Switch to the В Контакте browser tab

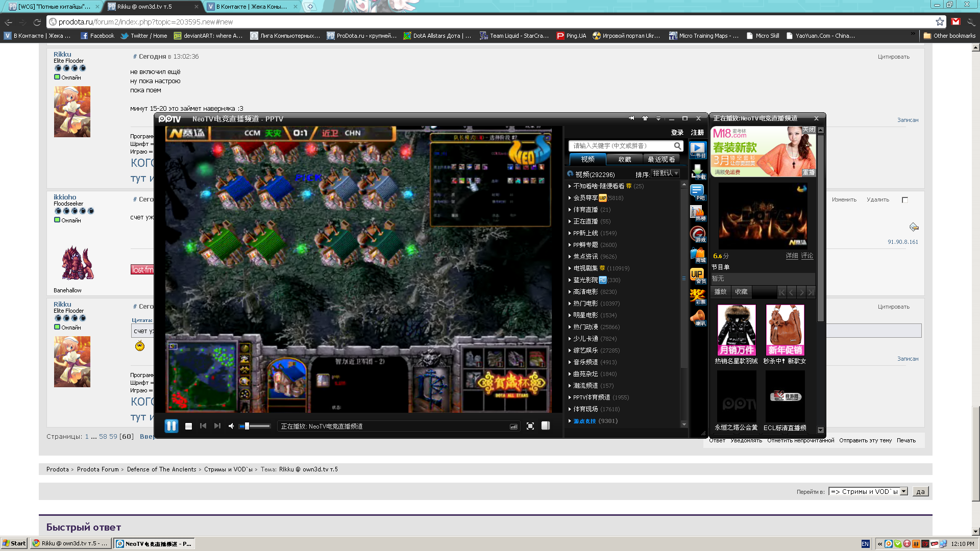point(251,7)
